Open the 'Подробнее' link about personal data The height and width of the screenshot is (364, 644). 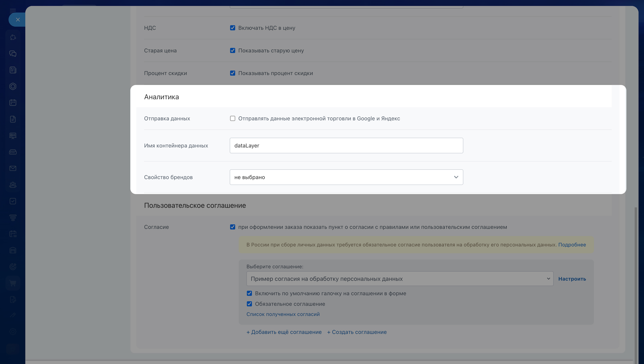click(572, 245)
